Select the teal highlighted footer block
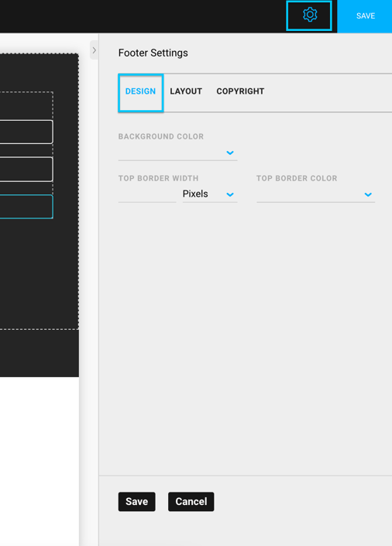The image size is (392, 546). point(26,207)
